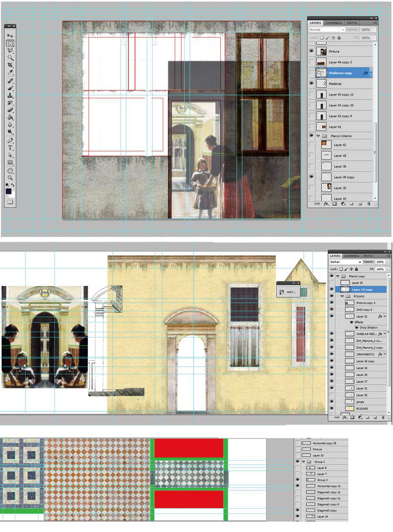Open Opacity slider arrow in middle panel

pos(388,262)
